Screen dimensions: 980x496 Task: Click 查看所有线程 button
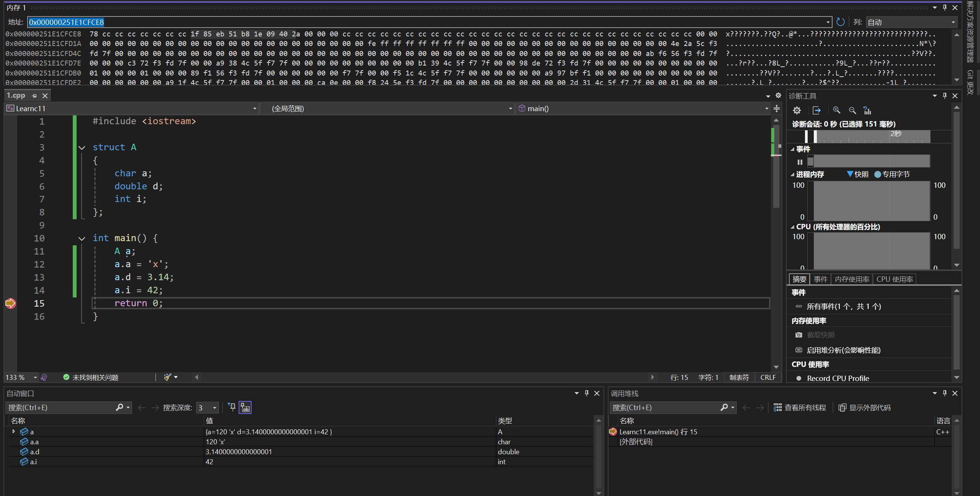point(800,407)
